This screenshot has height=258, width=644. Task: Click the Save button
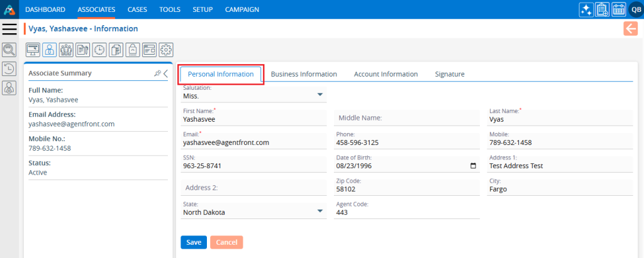(194, 242)
